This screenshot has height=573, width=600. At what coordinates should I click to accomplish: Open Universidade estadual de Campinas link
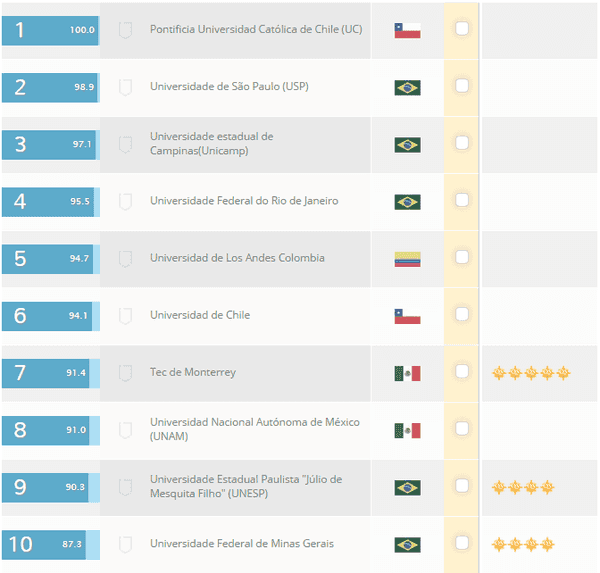pyautogui.click(x=212, y=144)
